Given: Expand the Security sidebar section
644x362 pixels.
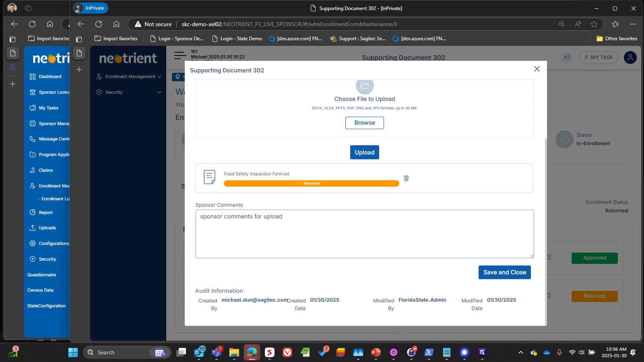Looking at the screenshot, I should tap(130, 92).
